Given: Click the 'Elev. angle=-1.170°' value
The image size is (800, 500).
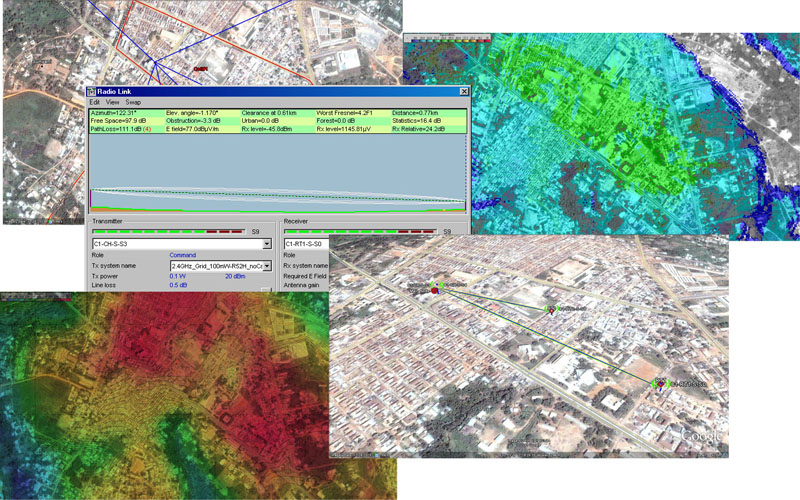Looking at the screenshot, I should (192, 113).
